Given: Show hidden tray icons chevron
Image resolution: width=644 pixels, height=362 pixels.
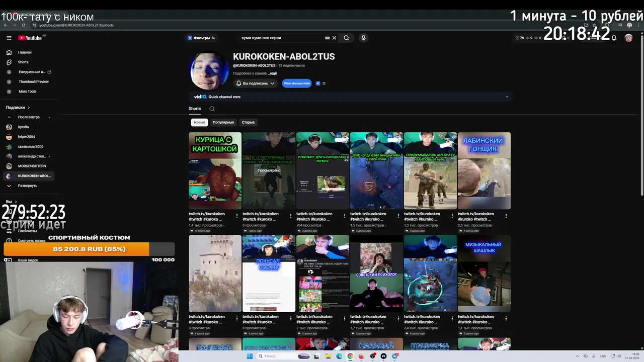Looking at the screenshot, I should (578, 356).
